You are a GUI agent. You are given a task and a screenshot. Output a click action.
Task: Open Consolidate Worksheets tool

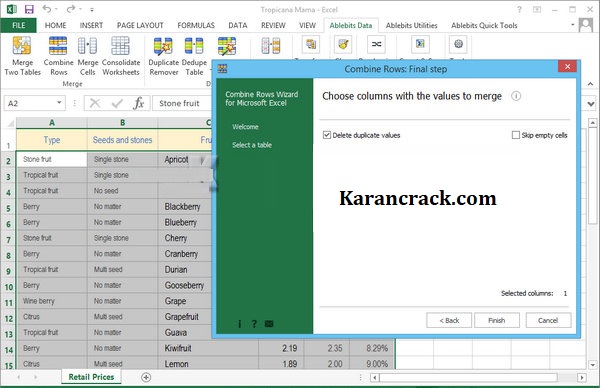[x=121, y=56]
